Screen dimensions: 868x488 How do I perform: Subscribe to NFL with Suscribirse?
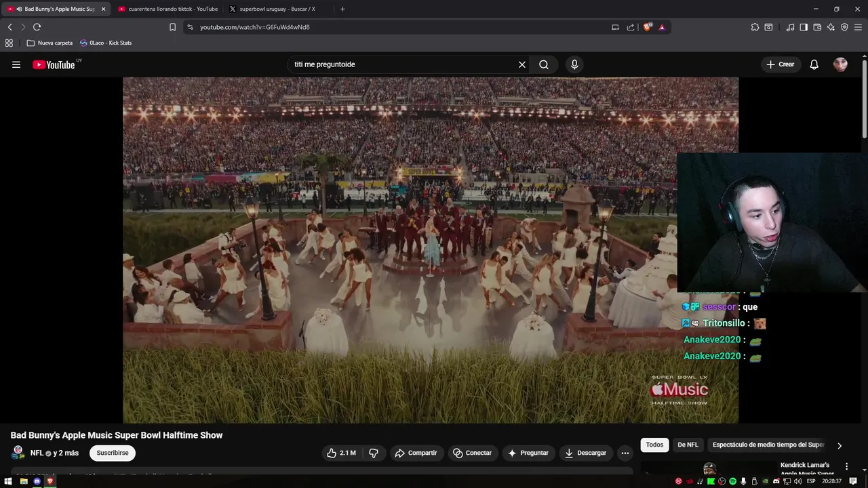113,453
